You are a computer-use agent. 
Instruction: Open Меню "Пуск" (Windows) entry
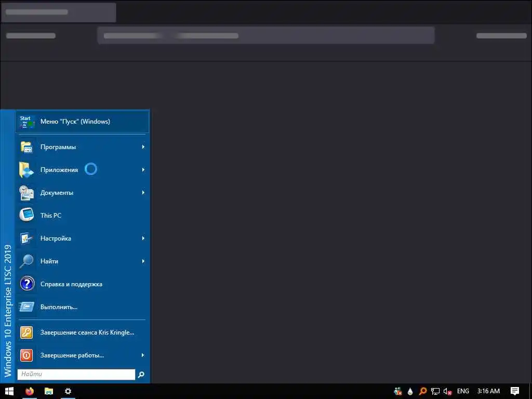[82, 122]
